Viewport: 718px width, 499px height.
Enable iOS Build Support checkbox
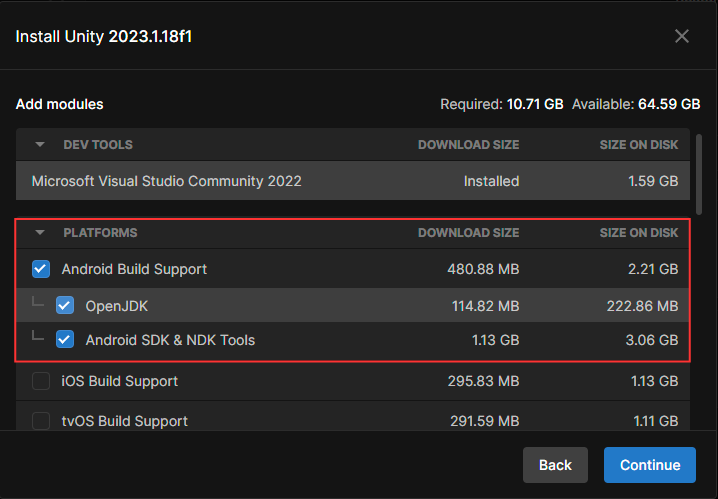click(x=41, y=381)
